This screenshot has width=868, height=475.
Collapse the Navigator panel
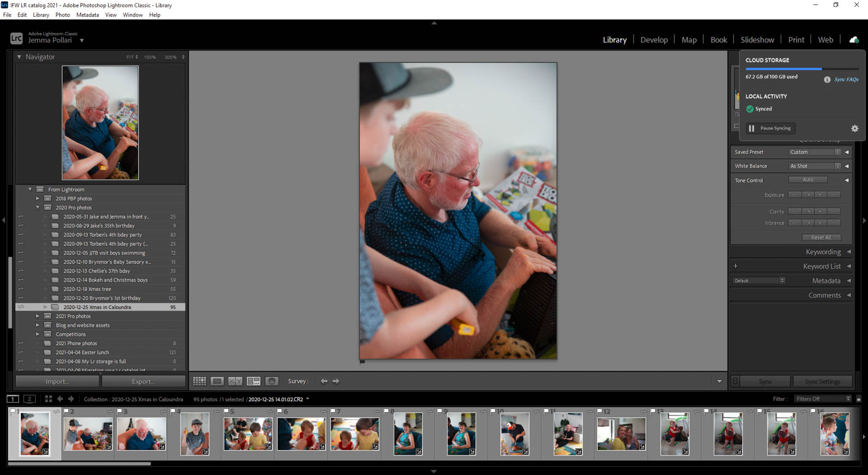pos(20,57)
